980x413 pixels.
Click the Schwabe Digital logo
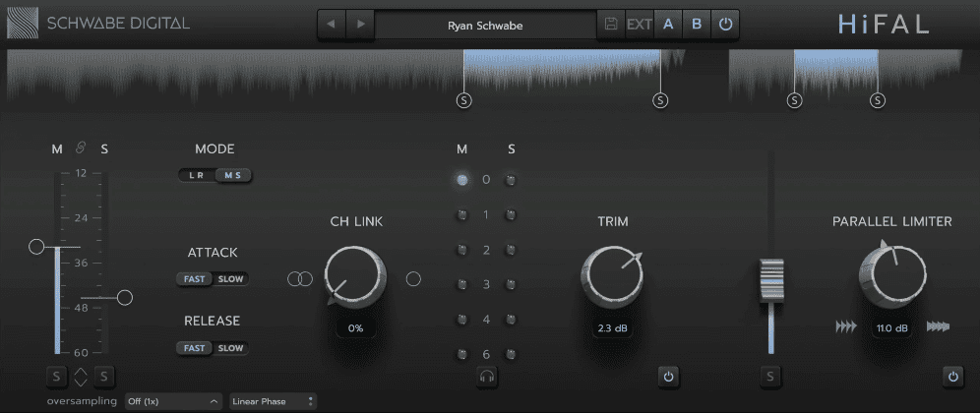click(x=98, y=24)
